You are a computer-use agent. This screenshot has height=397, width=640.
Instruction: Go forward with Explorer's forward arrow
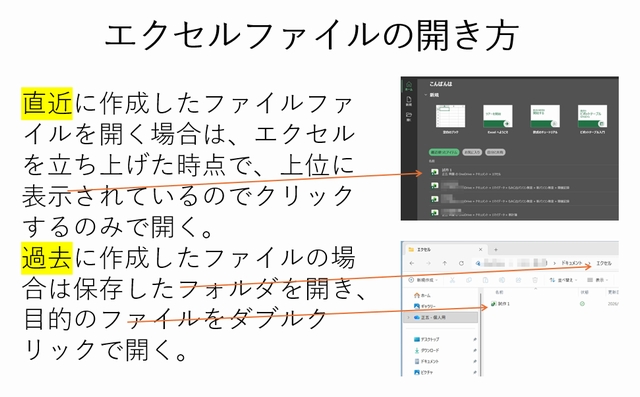428,263
